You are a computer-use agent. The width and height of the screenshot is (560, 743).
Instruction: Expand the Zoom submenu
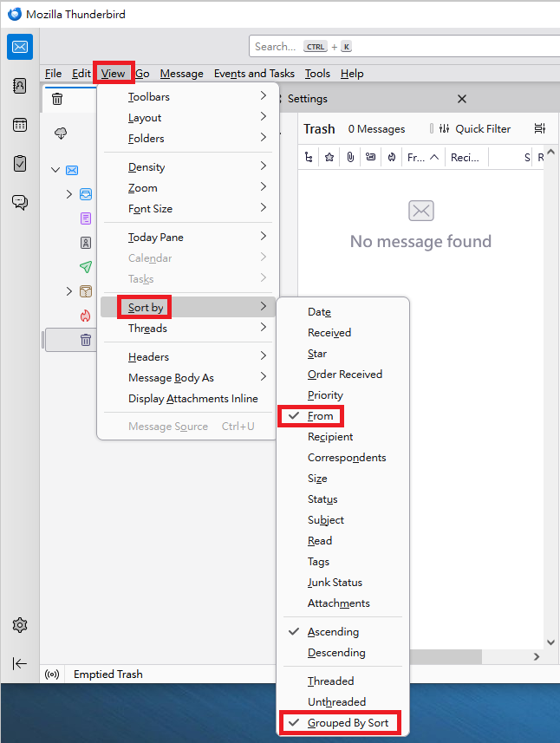(187, 187)
